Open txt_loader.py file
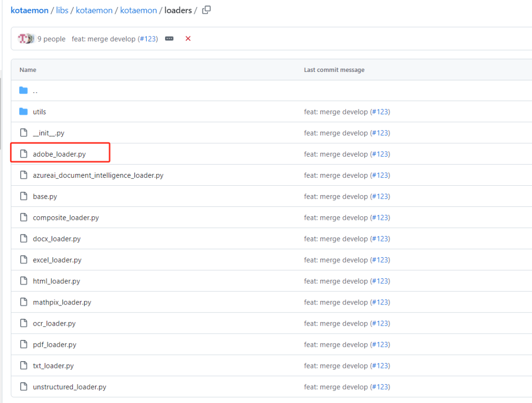532x403 pixels. click(53, 366)
